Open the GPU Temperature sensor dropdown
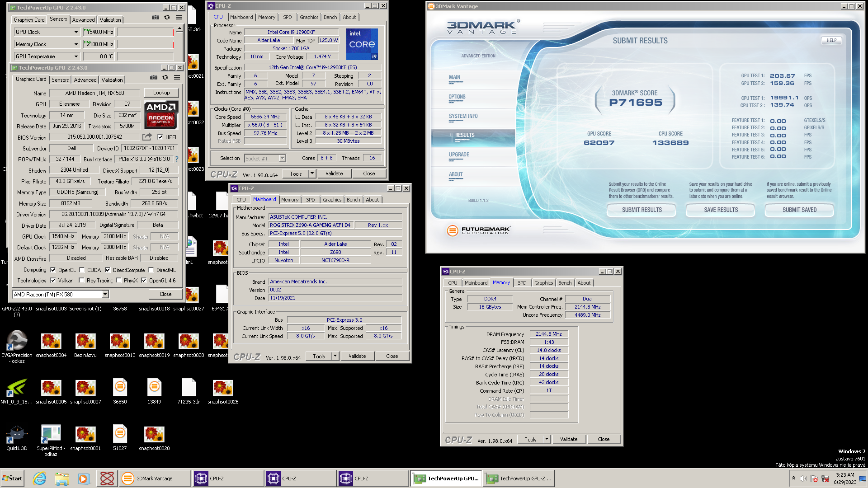The width and height of the screenshot is (868, 488). click(x=76, y=56)
